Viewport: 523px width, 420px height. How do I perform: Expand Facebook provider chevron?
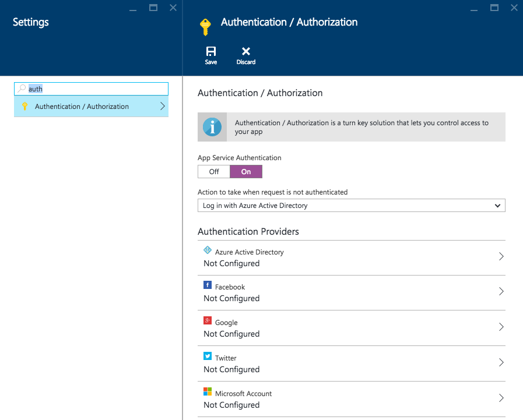pos(501,291)
